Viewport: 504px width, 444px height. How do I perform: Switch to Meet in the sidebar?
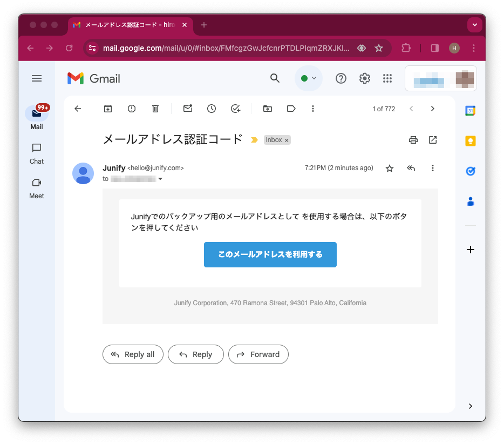click(37, 188)
